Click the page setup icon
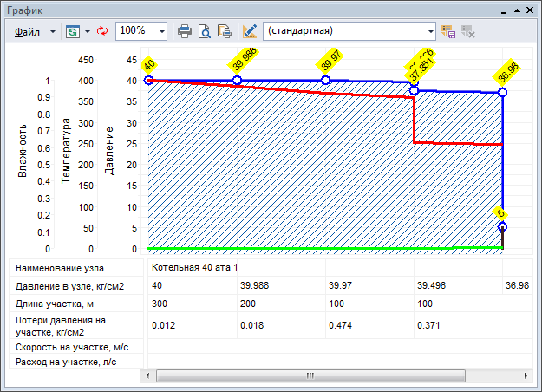This screenshot has width=542, height=392. [225, 30]
